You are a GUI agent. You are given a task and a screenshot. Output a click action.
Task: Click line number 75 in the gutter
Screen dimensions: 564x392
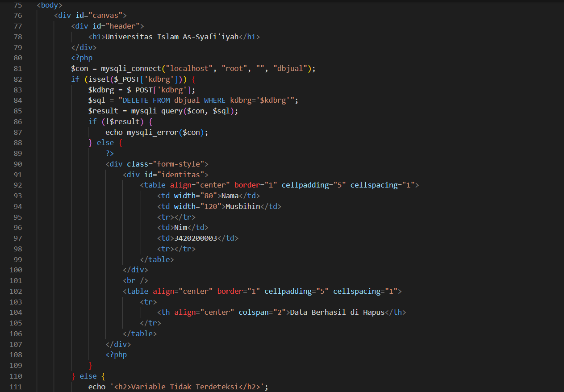(x=17, y=5)
